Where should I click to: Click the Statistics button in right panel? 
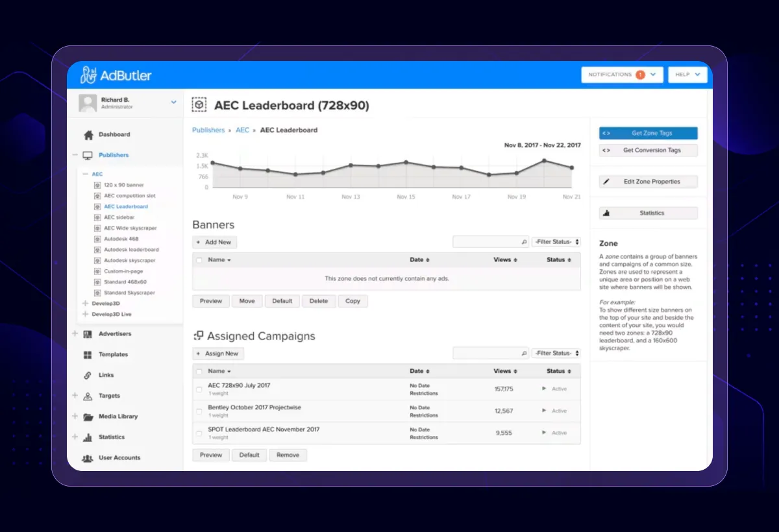(649, 213)
